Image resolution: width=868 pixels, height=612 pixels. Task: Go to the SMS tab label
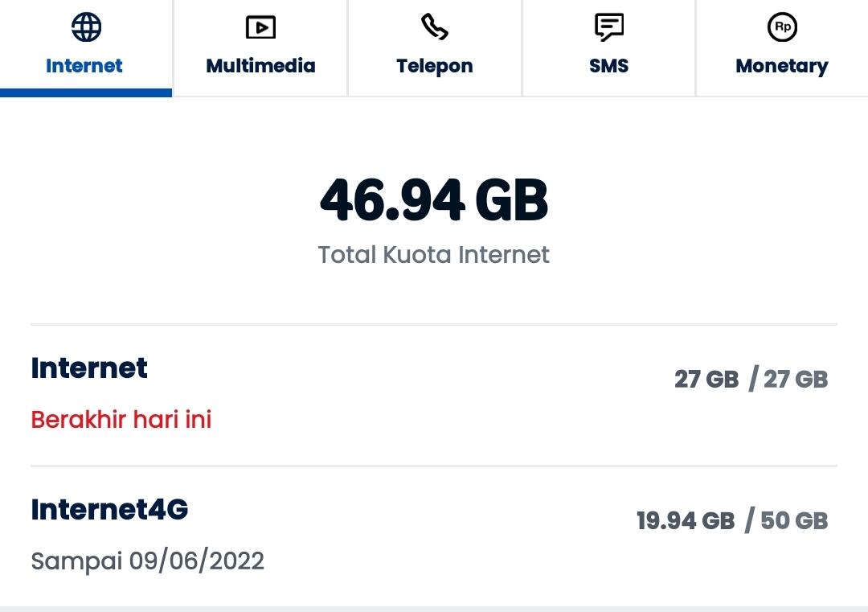tap(608, 66)
